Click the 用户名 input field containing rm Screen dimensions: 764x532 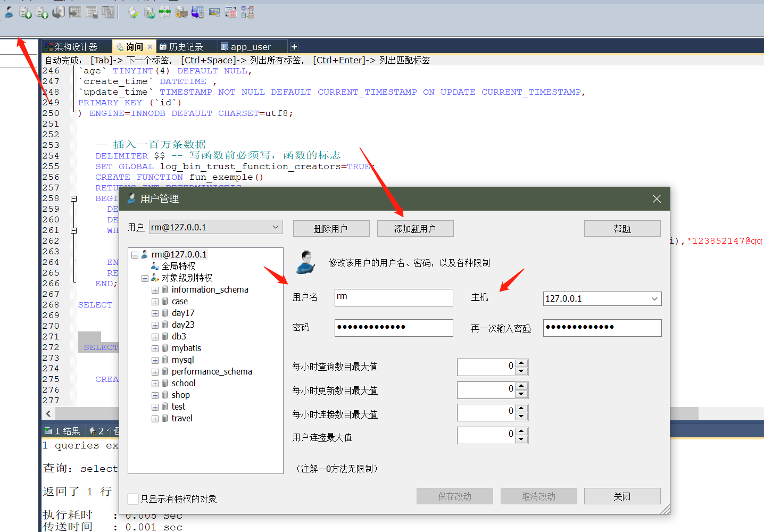point(394,297)
